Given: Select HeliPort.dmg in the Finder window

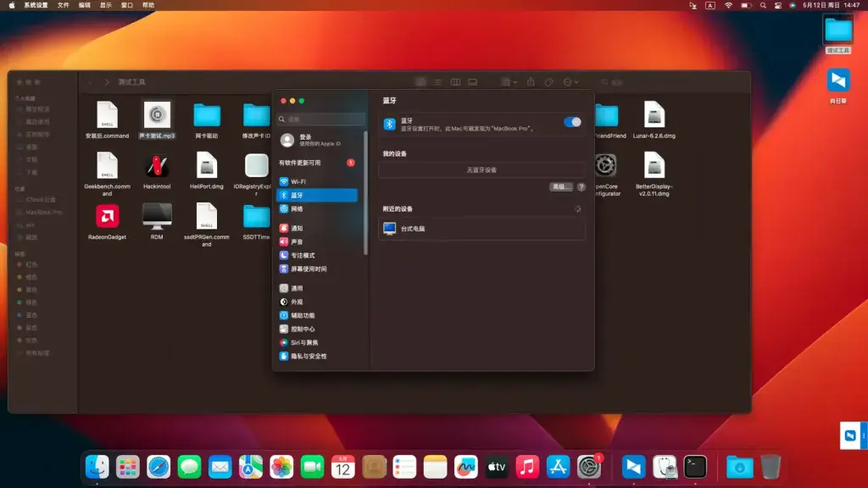Looking at the screenshot, I should tap(207, 171).
